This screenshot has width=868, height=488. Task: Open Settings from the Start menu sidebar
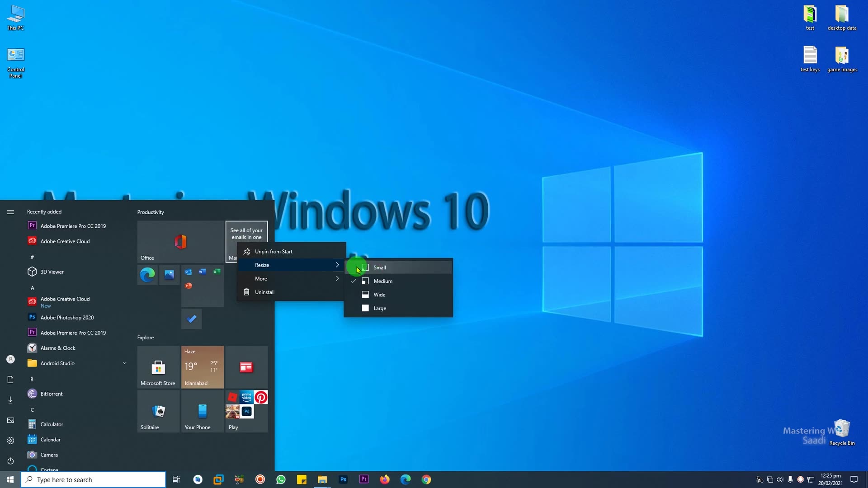10,440
